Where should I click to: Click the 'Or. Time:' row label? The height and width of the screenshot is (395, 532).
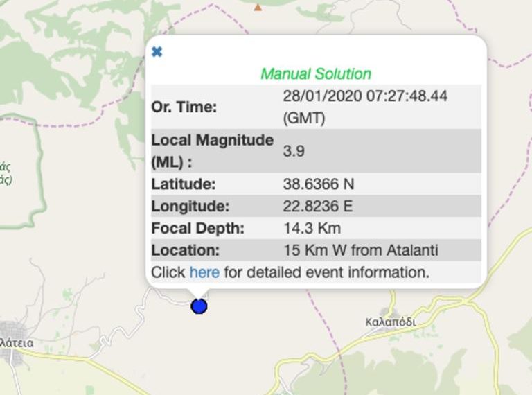[184, 107]
